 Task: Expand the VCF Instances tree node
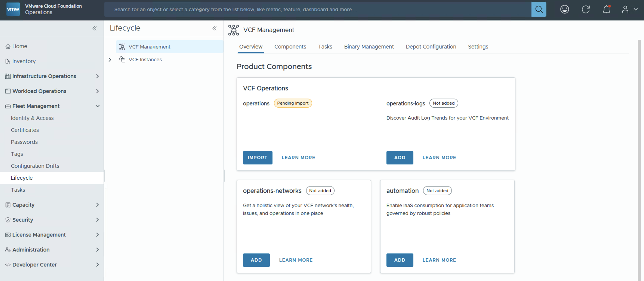110,59
